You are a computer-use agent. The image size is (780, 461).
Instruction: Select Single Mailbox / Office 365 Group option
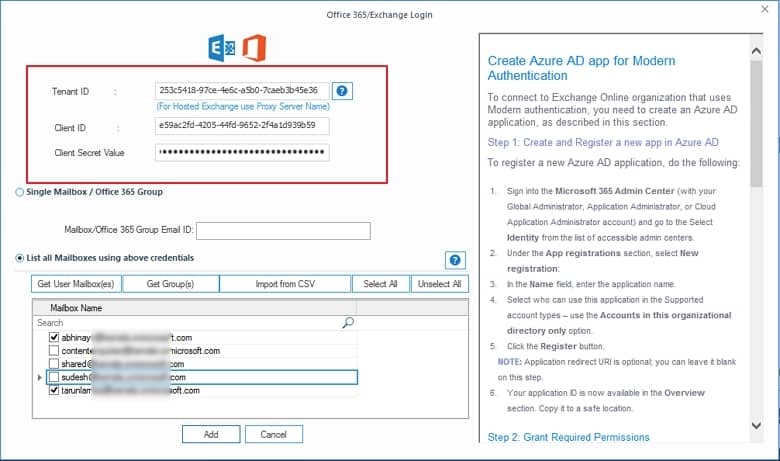[19, 192]
